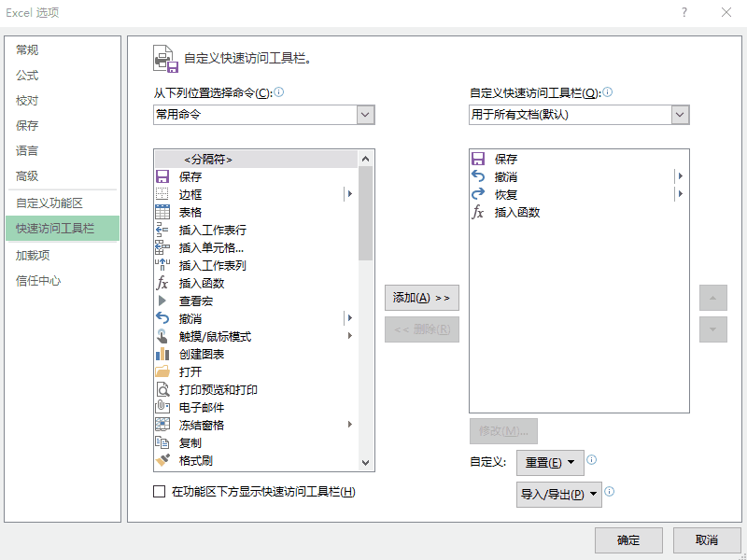Click the purple 保存 icon in left command list

point(162,176)
